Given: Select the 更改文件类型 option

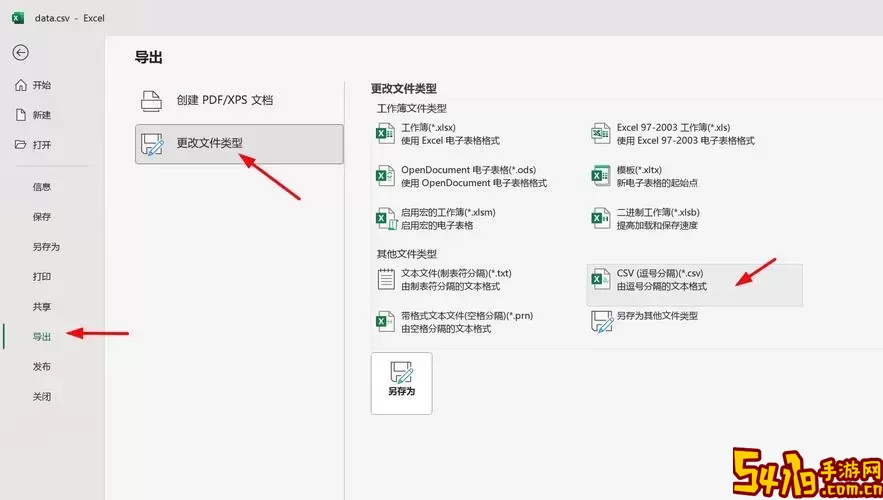Looking at the screenshot, I should point(239,144).
